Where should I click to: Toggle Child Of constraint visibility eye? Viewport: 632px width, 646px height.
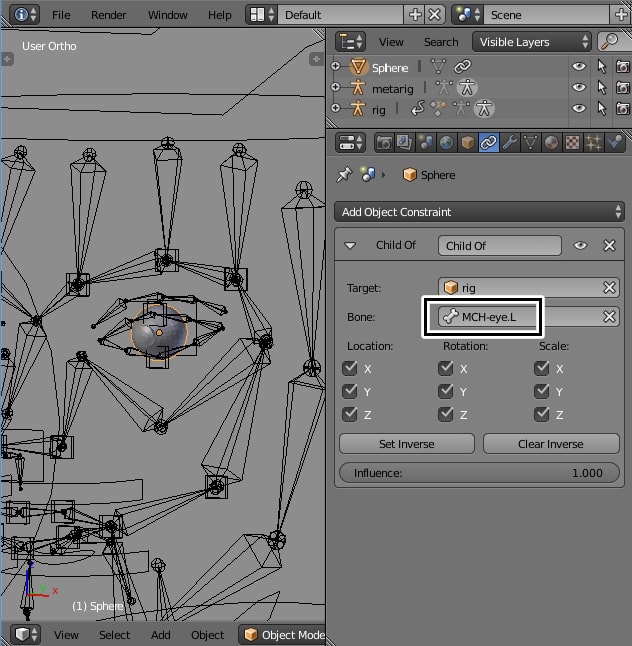pyautogui.click(x=580, y=246)
